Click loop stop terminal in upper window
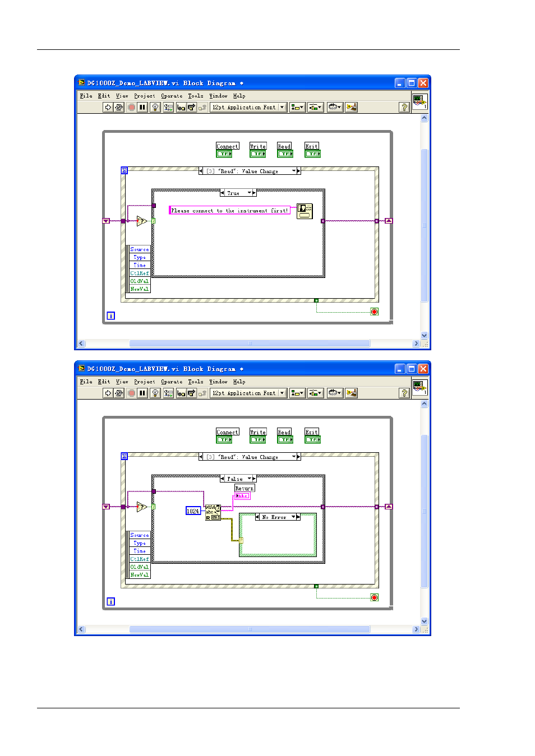535x756 pixels. coord(375,312)
